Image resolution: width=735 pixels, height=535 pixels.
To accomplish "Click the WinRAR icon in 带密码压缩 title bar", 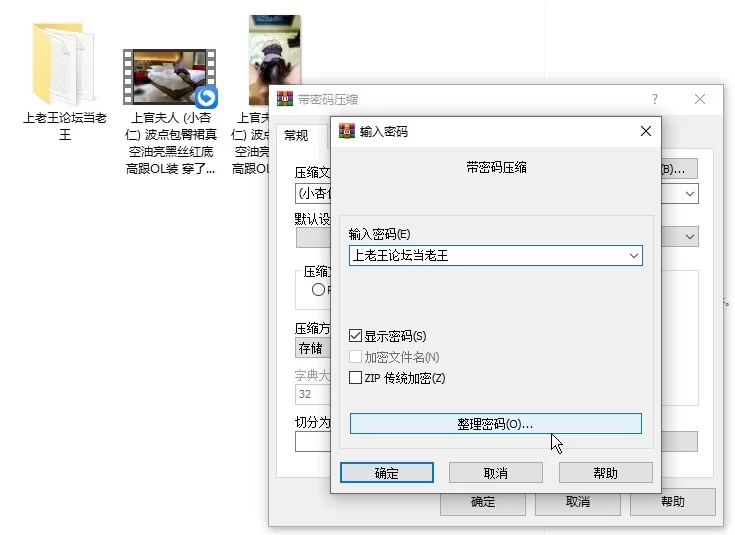I will [x=285, y=99].
